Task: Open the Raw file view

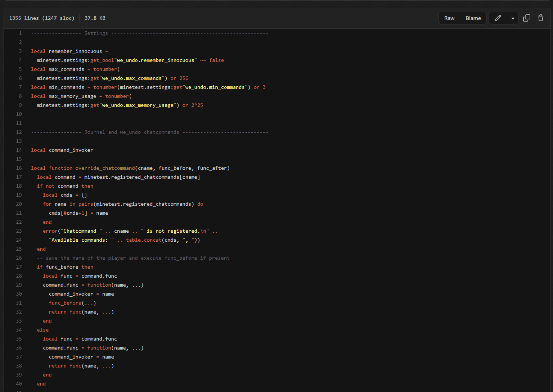Action: point(449,18)
